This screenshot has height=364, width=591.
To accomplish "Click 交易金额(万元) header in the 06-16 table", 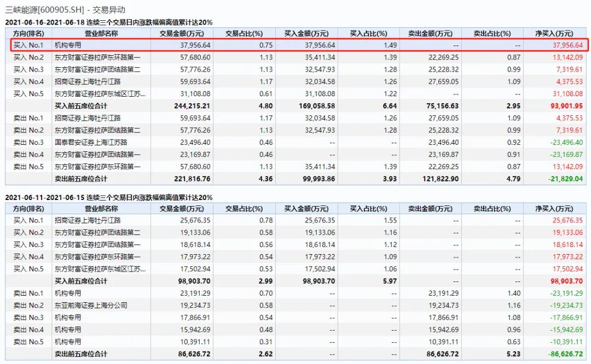I will [x=182, y=33].
